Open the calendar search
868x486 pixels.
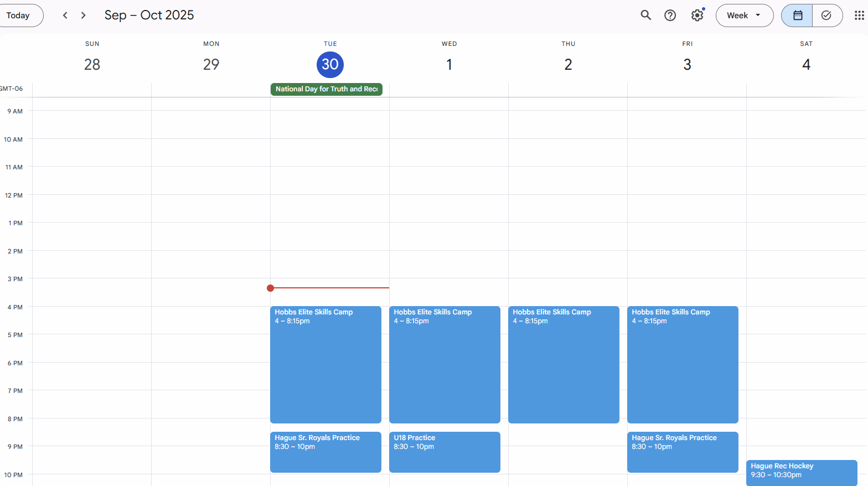[x=645, y=15]
